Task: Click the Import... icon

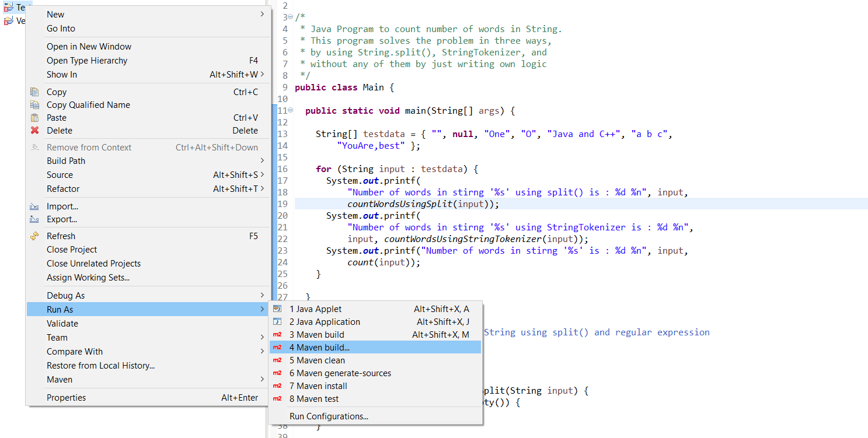Action: (x=35, y=206)
